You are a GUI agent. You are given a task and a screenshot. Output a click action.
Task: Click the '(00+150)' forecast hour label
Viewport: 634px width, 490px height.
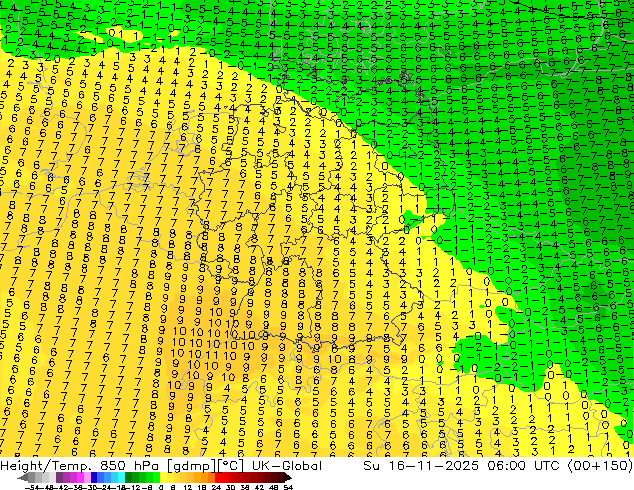(x=600, y=465)
